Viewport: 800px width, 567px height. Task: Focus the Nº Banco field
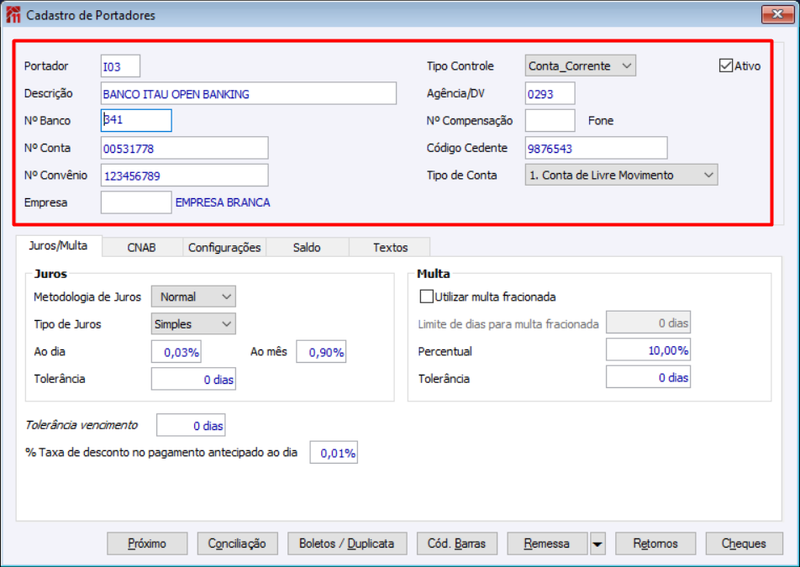point(136,120)
